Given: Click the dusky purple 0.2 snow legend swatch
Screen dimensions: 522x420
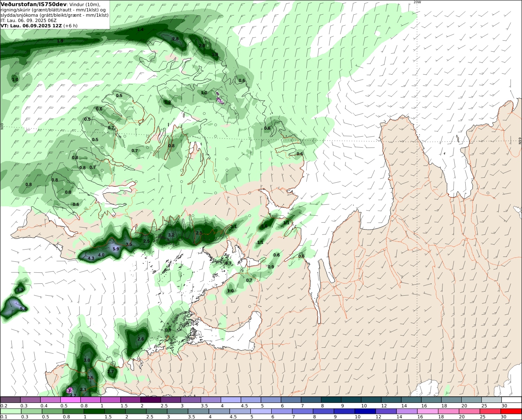Looking at the screenshot, I should (x=11, y=400).
